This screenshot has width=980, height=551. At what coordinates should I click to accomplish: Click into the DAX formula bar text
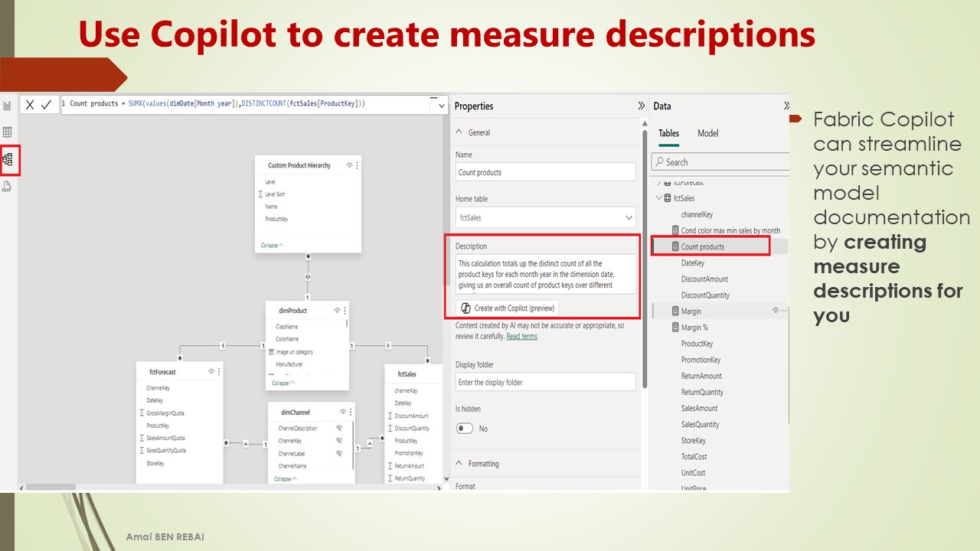tap(217, 103)
